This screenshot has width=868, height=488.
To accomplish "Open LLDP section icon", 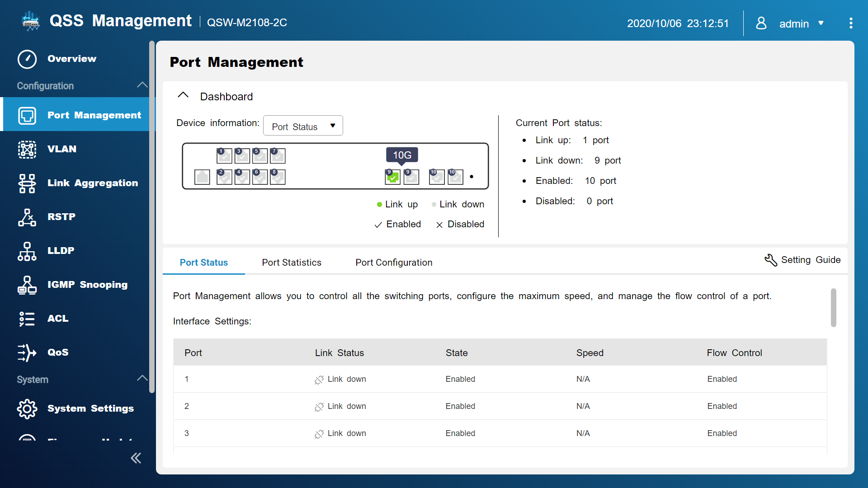I will click(x=27, y=251).
